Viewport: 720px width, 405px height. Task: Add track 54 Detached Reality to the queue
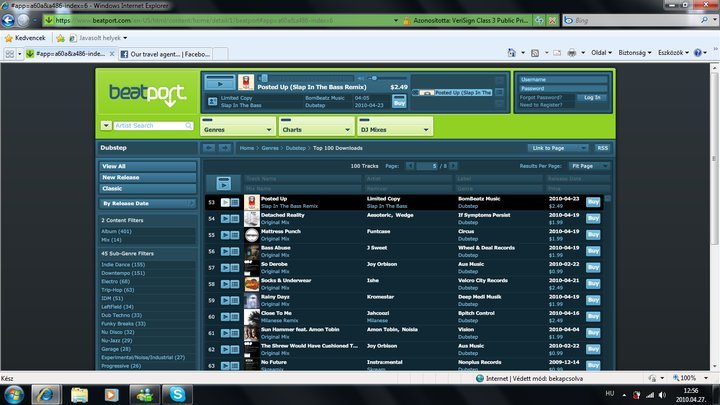235,219
